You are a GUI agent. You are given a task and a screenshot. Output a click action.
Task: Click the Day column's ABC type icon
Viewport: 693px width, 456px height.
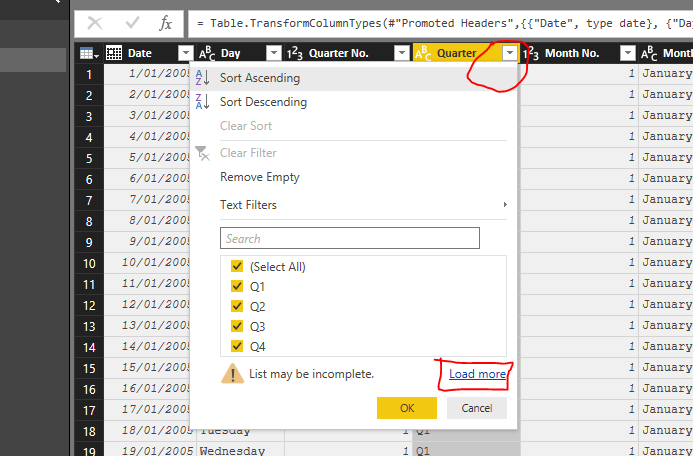(x=207, y=53)
